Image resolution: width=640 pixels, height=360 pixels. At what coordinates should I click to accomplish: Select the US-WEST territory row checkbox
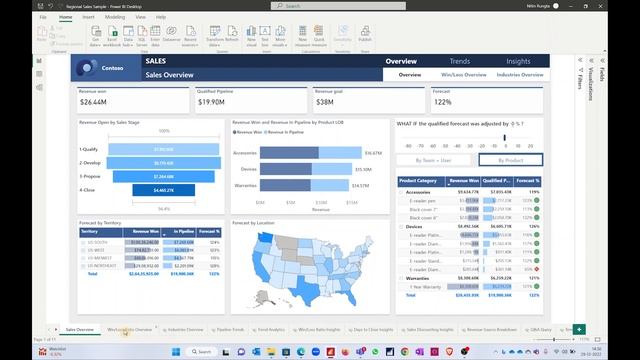coord(83,250)
